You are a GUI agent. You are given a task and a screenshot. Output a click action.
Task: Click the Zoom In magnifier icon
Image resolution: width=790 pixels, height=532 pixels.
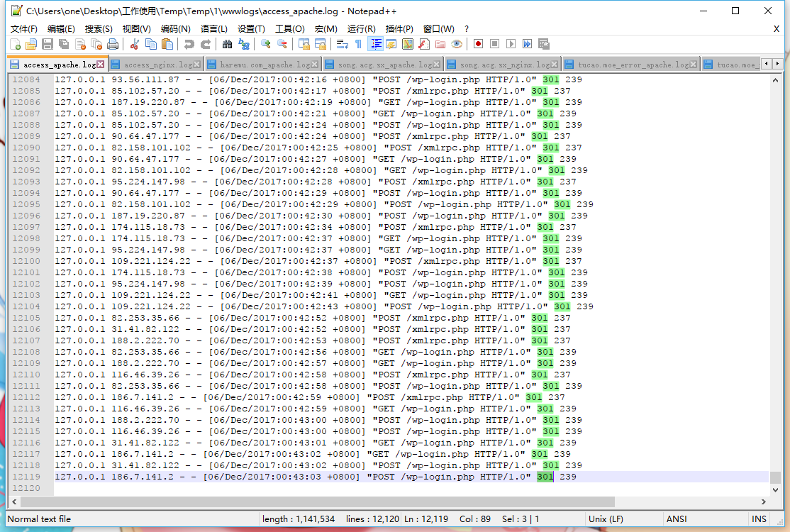point(266,44)
